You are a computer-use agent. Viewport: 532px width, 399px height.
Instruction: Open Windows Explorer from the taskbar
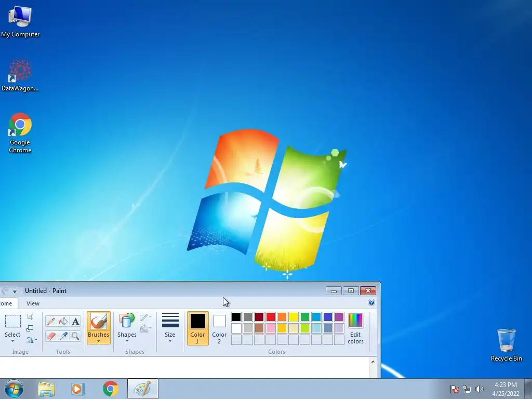coord(46,389)
